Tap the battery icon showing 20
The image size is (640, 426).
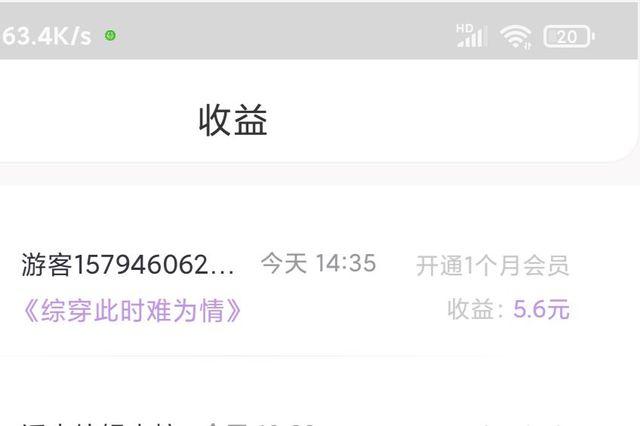[x=569, y=37]
